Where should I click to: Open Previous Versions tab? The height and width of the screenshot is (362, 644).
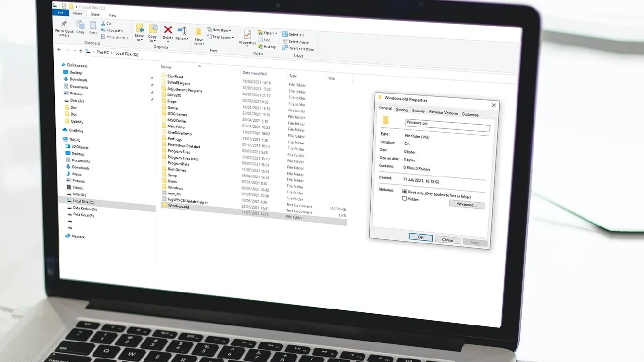[443, 113]
